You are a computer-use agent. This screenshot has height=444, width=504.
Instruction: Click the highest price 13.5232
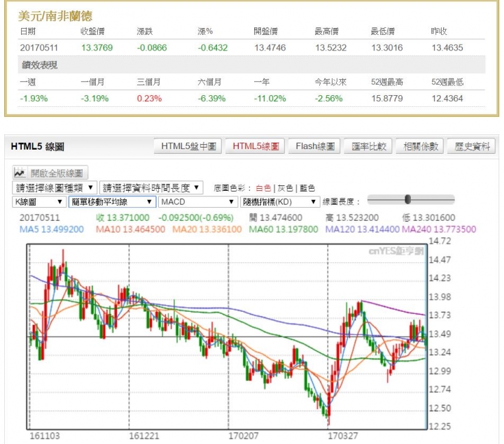coord(330,48)
